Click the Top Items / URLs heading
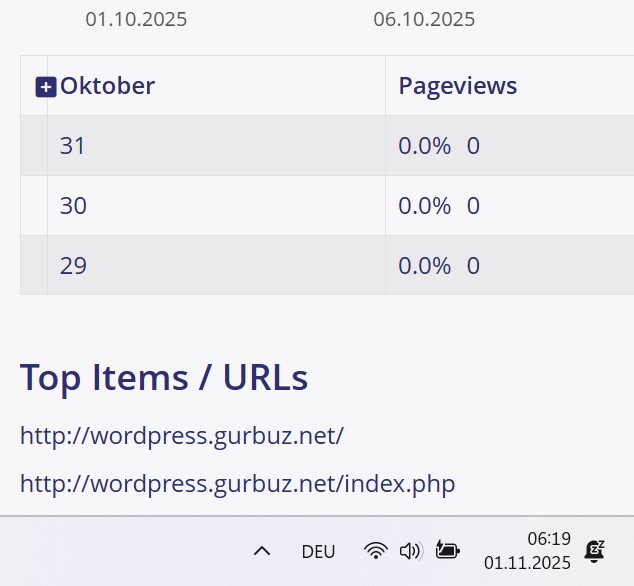The height and width of the screenshot is (586, 634). point(164,378)
